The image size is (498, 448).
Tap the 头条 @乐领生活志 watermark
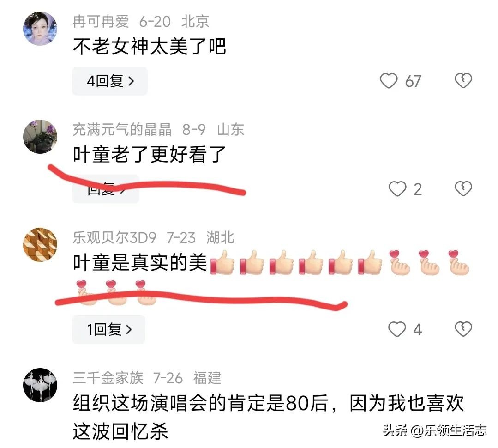tap(435, 431)
